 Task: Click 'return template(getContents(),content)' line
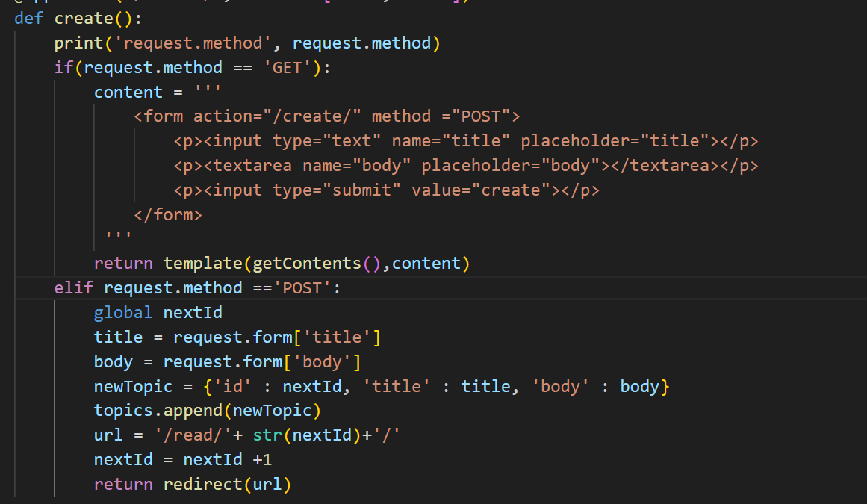282,263
